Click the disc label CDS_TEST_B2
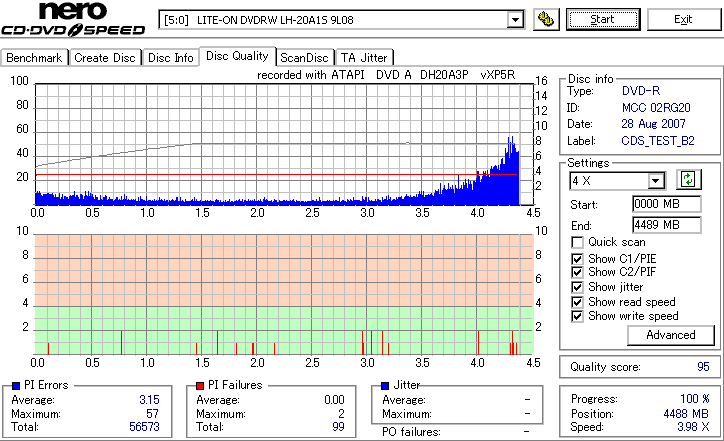The width and height of the screenshot is (724, 441). [x=658, y=140]
